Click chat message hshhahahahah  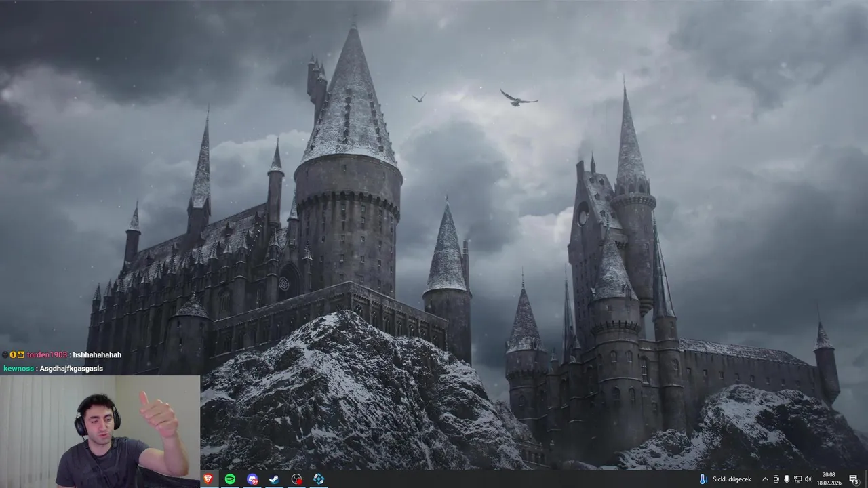(97, 355)
